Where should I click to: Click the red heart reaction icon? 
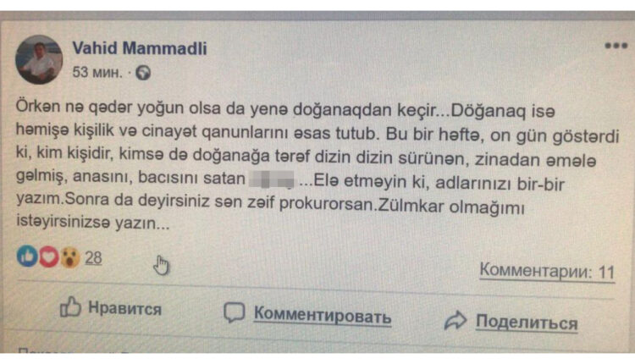(x=49, y=256)
